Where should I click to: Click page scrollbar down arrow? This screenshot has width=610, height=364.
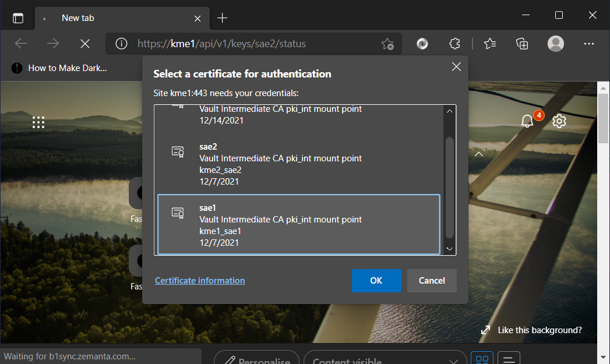pos(604,357)
